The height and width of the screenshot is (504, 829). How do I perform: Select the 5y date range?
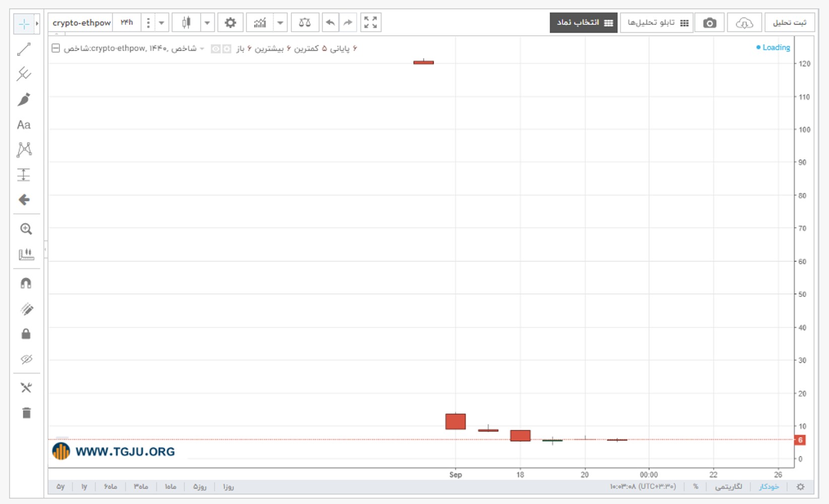point(60,487)
